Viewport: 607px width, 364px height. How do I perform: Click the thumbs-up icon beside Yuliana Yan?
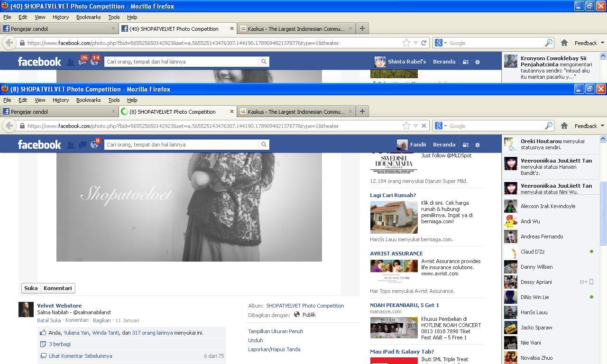[43, 333]
